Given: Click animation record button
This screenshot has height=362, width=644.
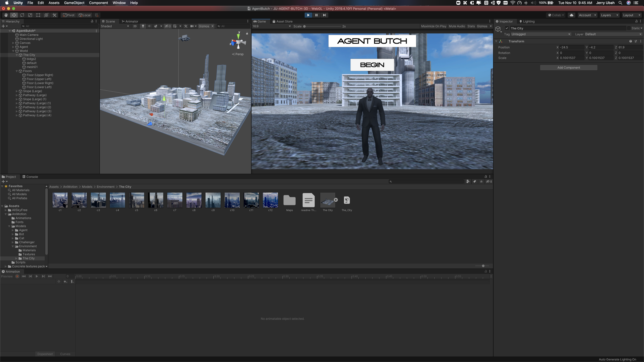Looking at the screenshot, I should click(17, 276).
